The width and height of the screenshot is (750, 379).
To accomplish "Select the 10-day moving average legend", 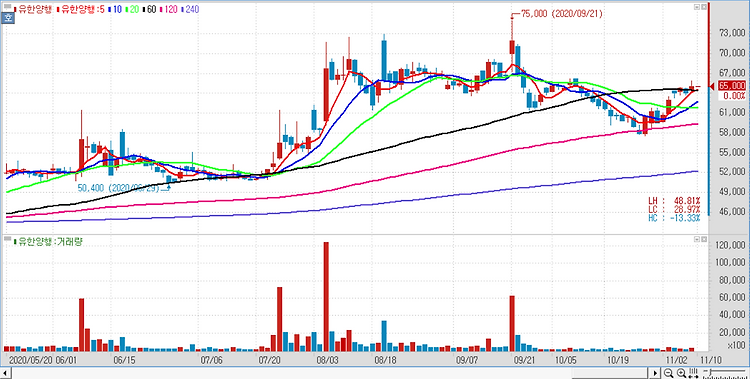I will click(x=114, y=9).
